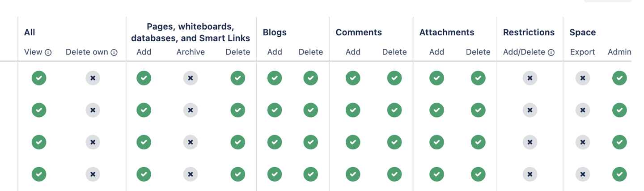Toggle second row's Blogs Add permission
Image resolution: width=644 pixels, height=191 pixels.
(275, 110)
